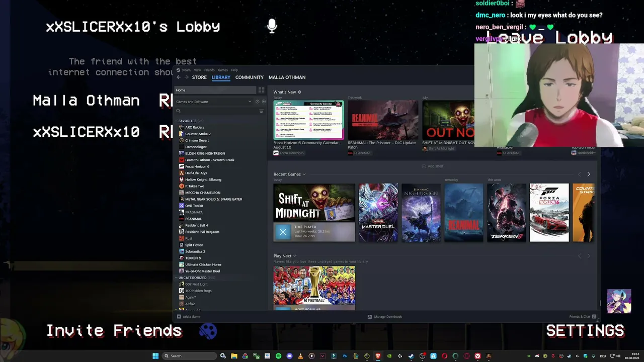The height and width of the screenshot is (362, 644).
Task: Open the Forza Horizon 6 Community Calendar thumbnail
Action: click(308, 120)
